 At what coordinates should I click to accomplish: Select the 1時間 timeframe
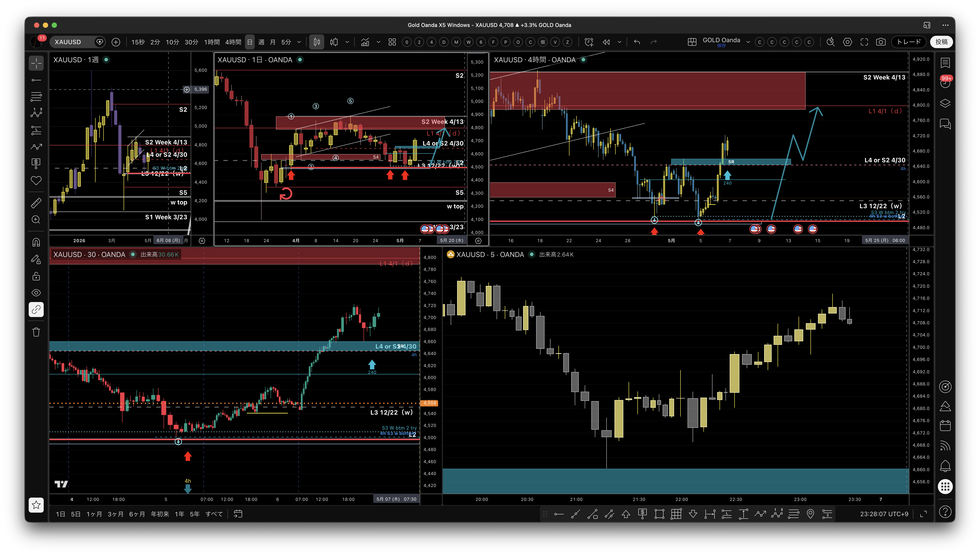click(x=212, y=42)
